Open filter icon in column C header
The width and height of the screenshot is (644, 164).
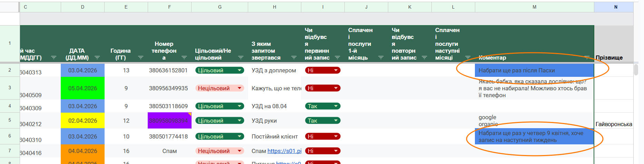point(53,58)
